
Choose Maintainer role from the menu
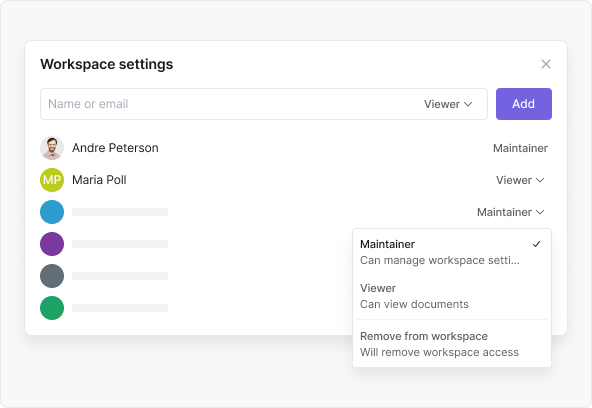[452, 252]
